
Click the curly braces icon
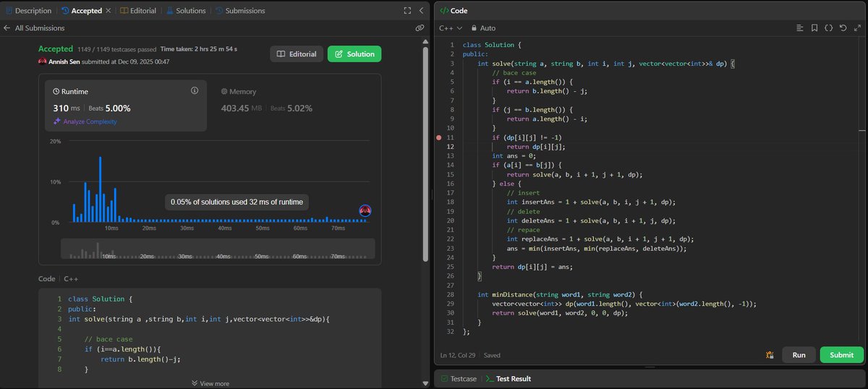tap(829, 28)
